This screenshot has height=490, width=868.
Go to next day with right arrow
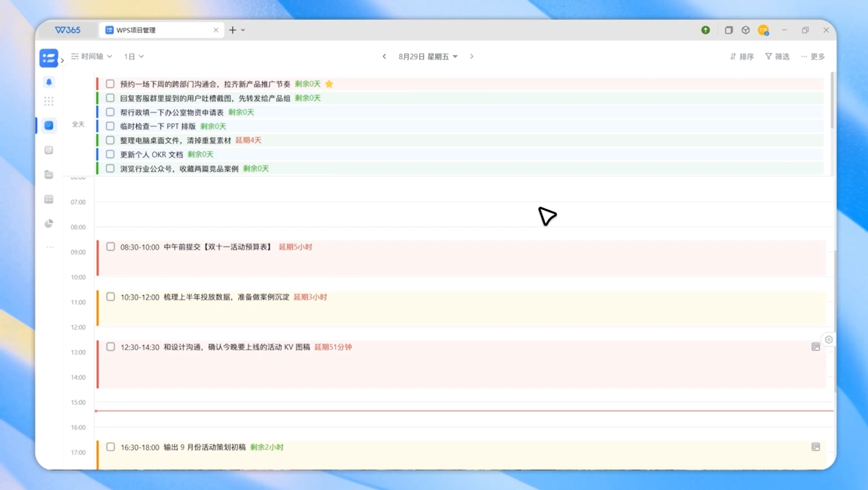coord(472,57)
